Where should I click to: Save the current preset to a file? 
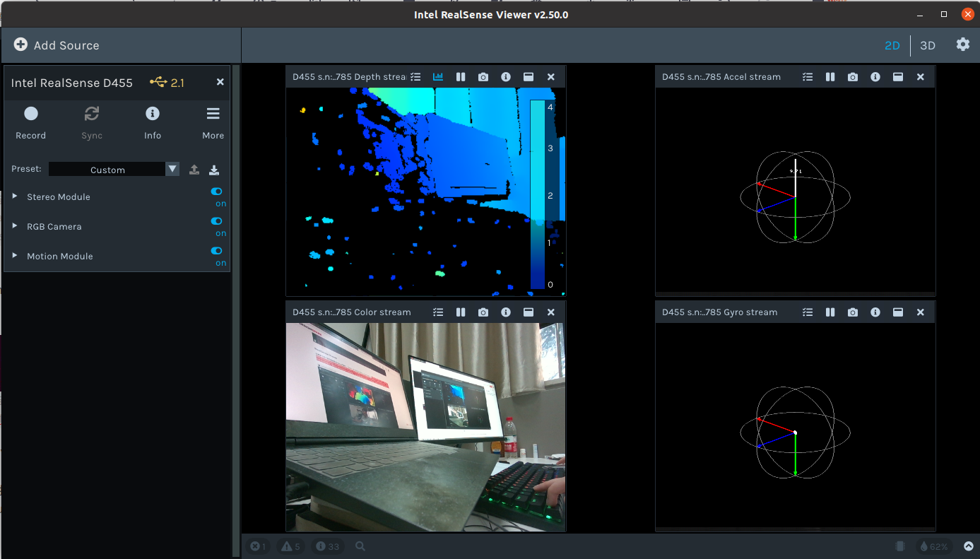click(x=213, y=169)
